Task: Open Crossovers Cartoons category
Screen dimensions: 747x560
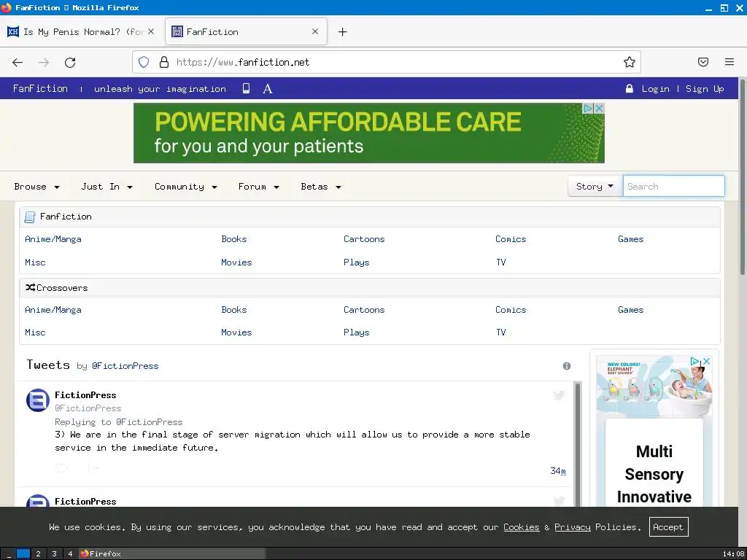Action: [x=364, y=310]
